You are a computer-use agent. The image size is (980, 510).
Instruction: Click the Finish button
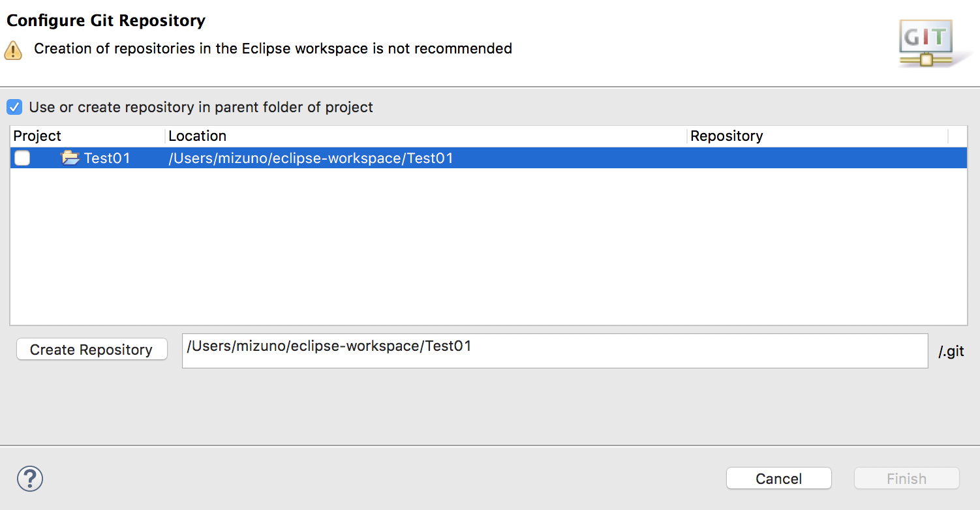click(x=906, y=479)
